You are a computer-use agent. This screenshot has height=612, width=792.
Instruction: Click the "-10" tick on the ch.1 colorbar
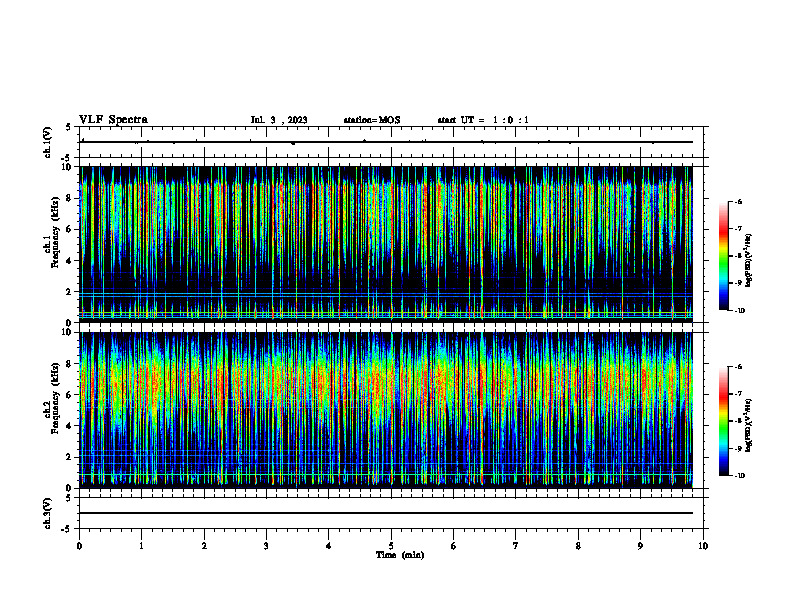739,311
